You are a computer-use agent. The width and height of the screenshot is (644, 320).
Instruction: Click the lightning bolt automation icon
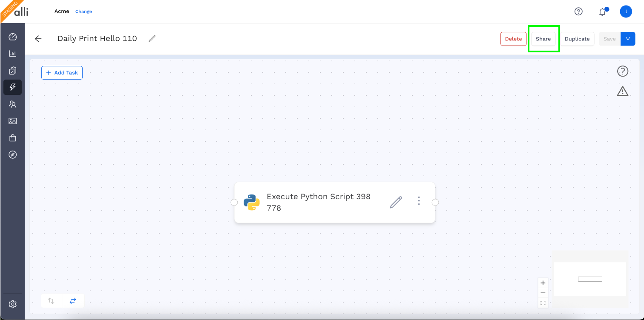[x=12, y=87]
